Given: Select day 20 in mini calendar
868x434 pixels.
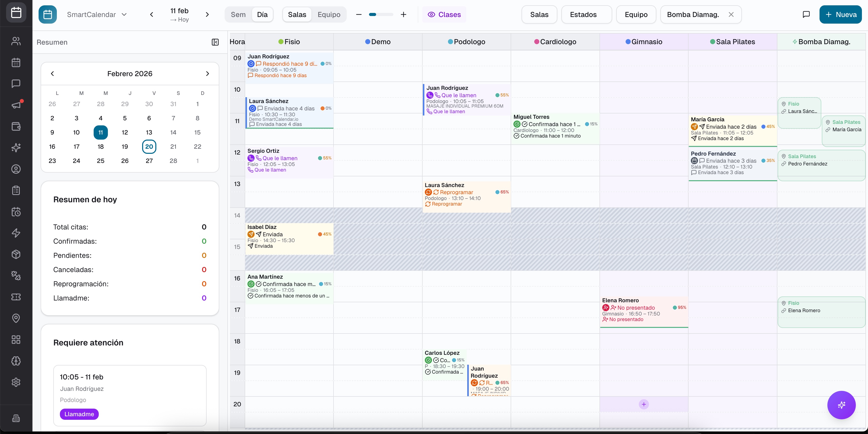Looking at the screenshot, I should (x=149, y=147).
